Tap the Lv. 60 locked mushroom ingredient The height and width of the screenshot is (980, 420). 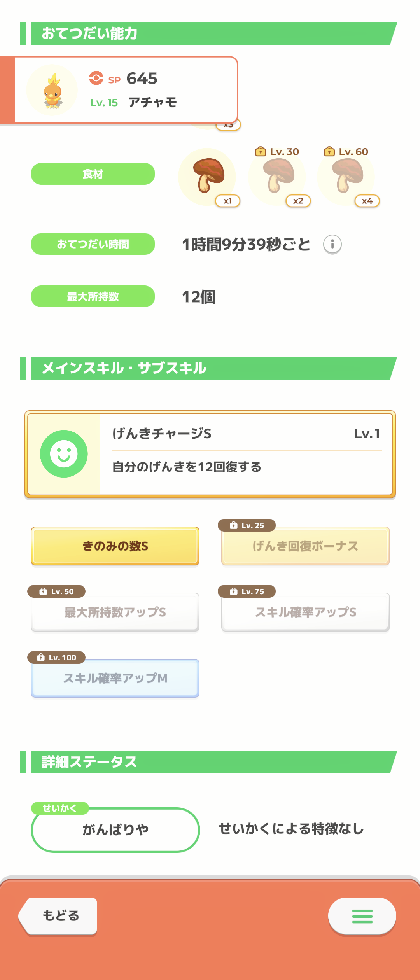click(x=346, y=177)
